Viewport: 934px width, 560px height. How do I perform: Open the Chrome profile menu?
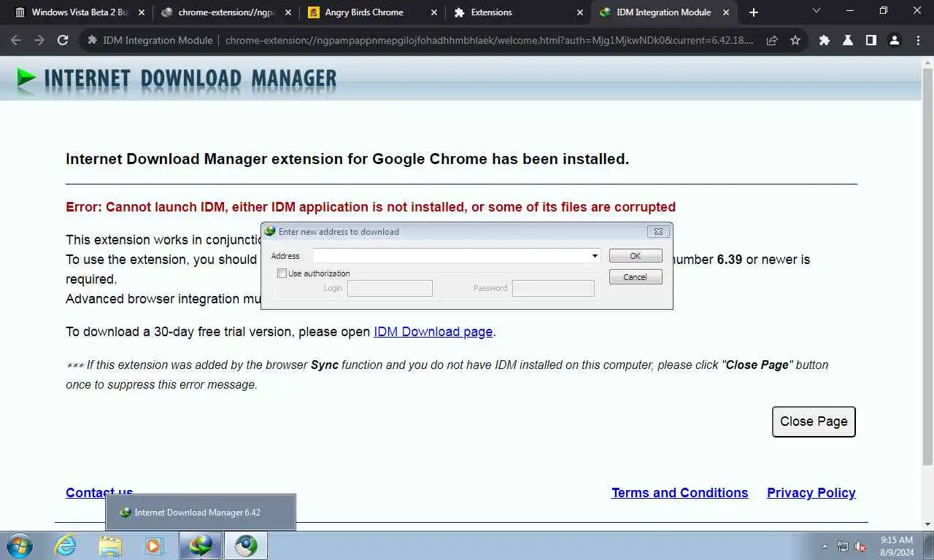(x=895, y=41)
